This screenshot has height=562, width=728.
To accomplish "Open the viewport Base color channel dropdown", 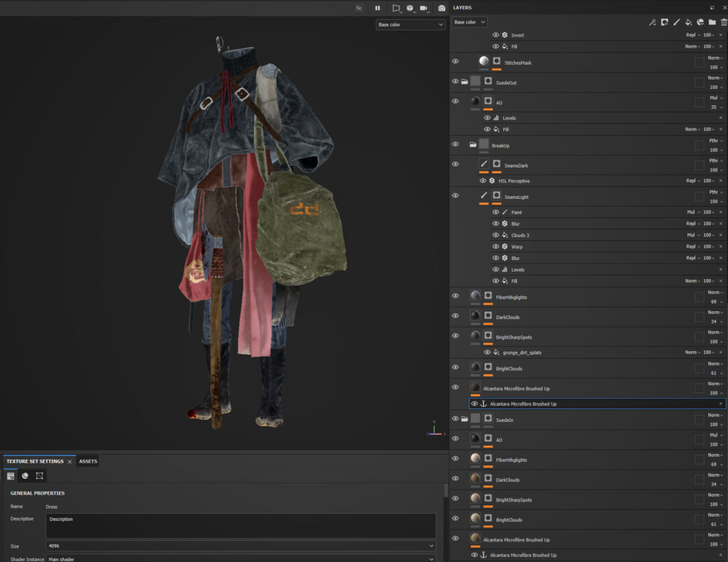I will [x=410, y=25].
